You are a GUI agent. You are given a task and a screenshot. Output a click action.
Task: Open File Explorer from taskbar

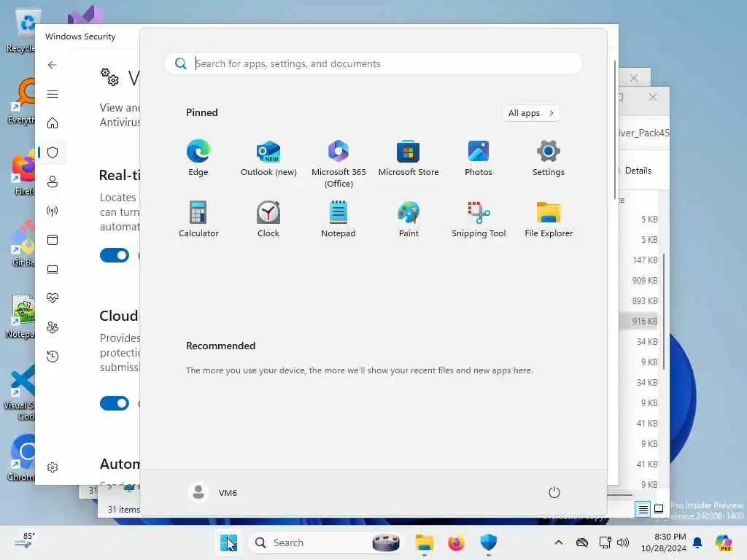(424, 542)
